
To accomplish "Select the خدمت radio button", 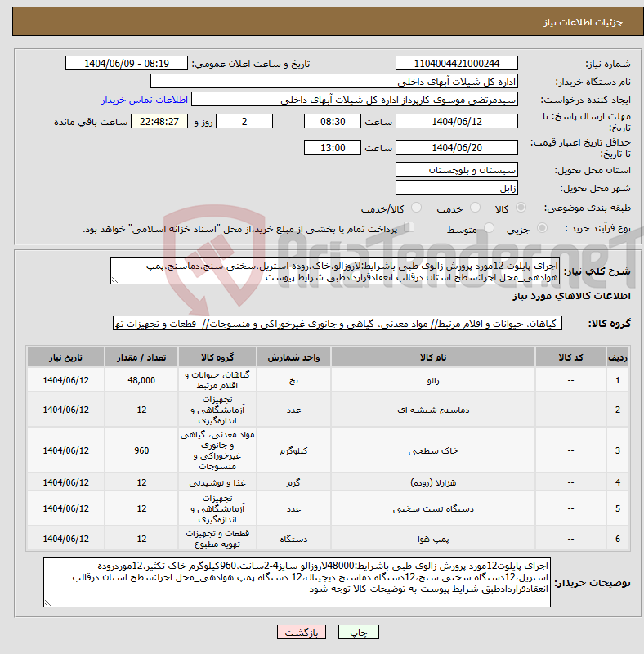I will (x=475, y=208).
